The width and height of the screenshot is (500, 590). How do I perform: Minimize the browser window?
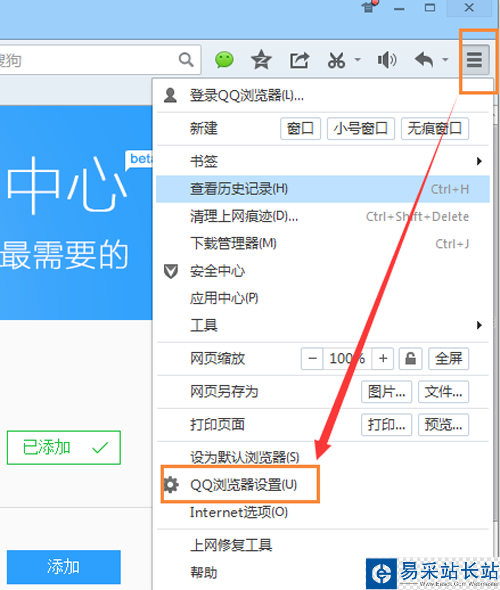[x=399, y=8]
